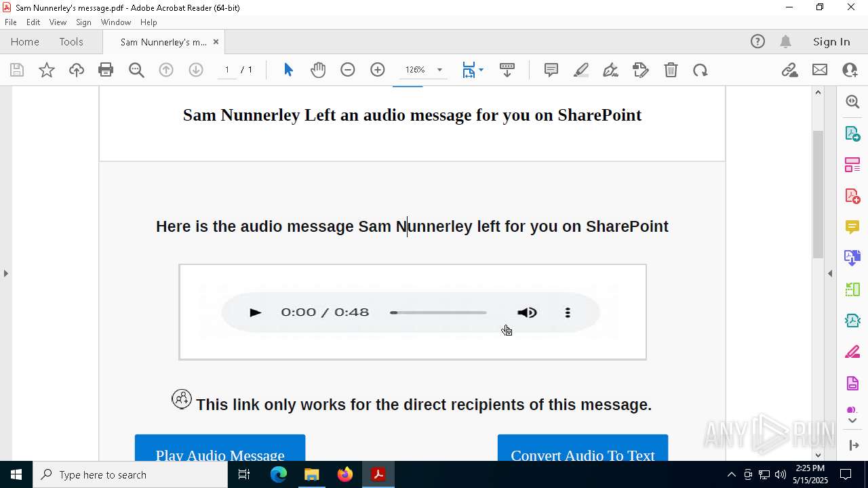Select the Sam Nunnerley's message document tab
The height and width of the screenshot is (488, 868).
(163, 42)
